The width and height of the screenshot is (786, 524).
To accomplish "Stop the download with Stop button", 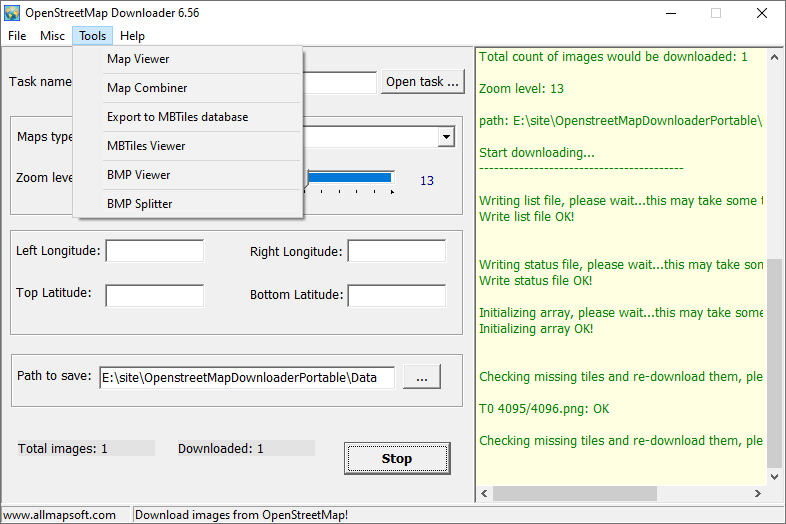I will click(x=397, y=458).
